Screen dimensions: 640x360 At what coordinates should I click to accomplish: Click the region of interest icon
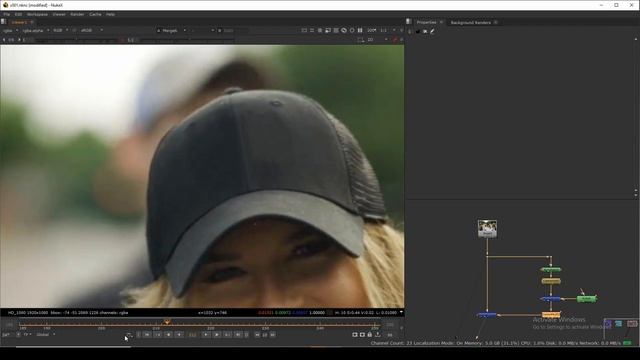click(328, 30)
